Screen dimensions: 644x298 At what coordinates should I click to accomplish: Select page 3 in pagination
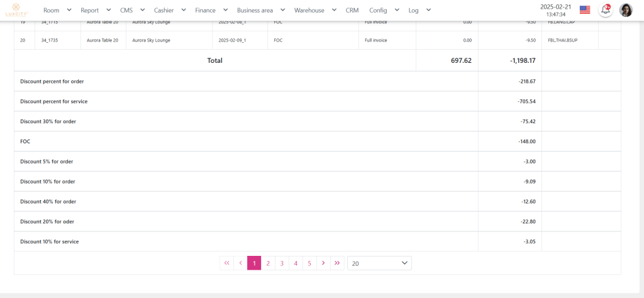pyautogui.click(x=282, y=263)
